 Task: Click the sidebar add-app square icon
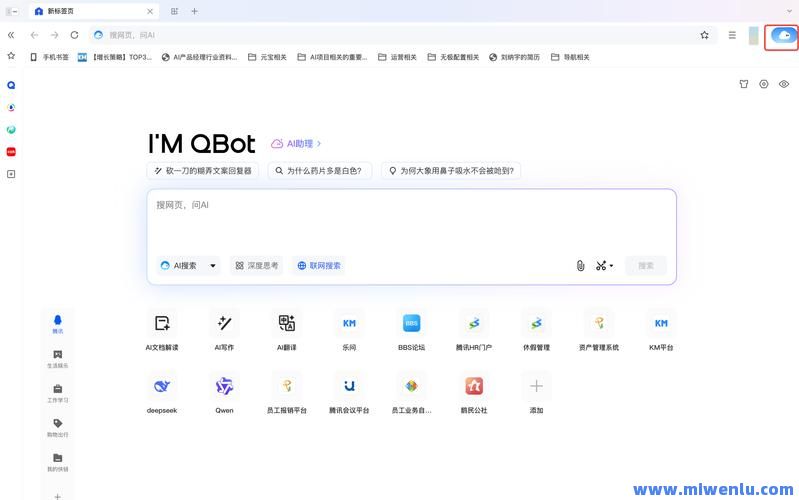click(x=11, y=174)
